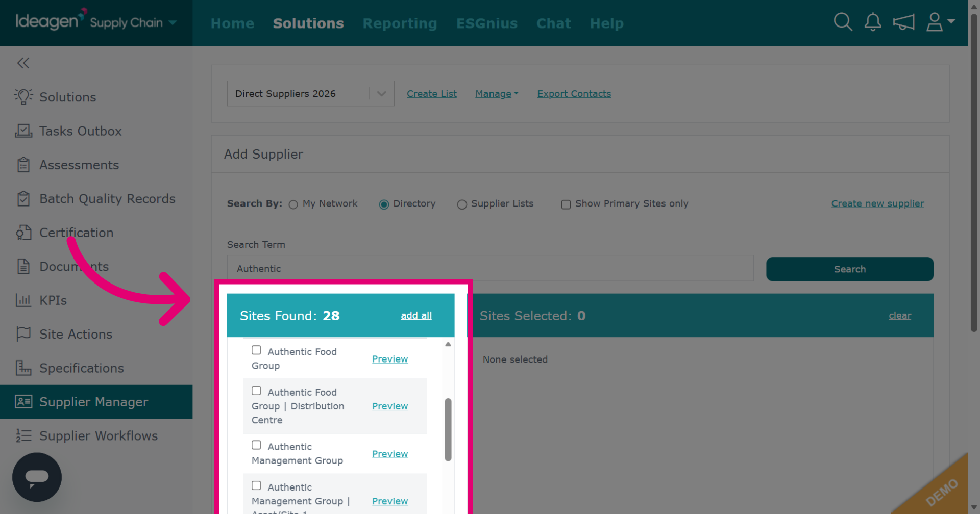Select My Network radio button
This screenshot has width=980, height=514.
[x=293, y=204]
